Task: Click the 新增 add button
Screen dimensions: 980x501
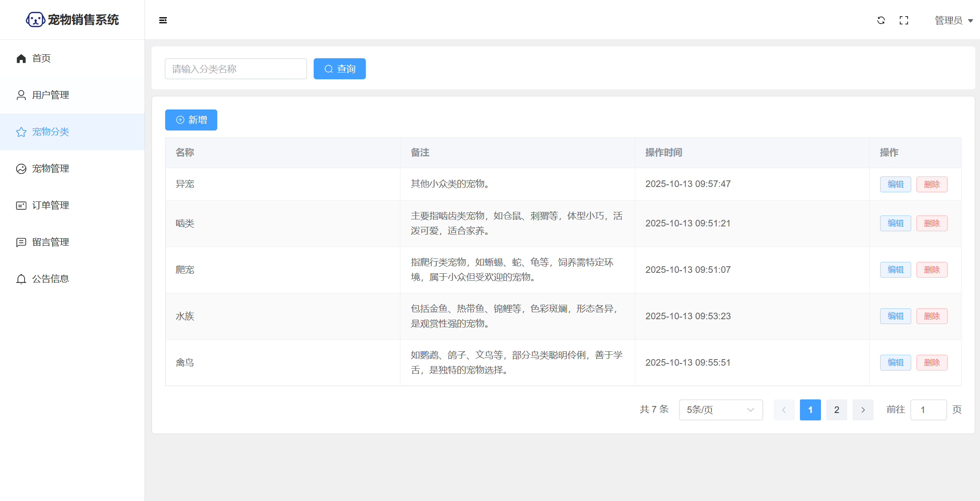Action: click(x=191, y=120)
